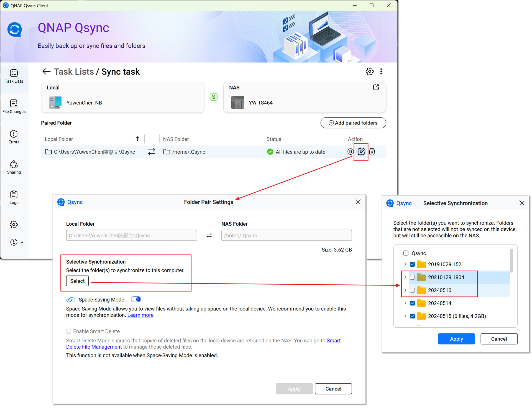Open the three-dot more options menu
The height and width of the screenshot is (408, 532).
coord(381,72)
